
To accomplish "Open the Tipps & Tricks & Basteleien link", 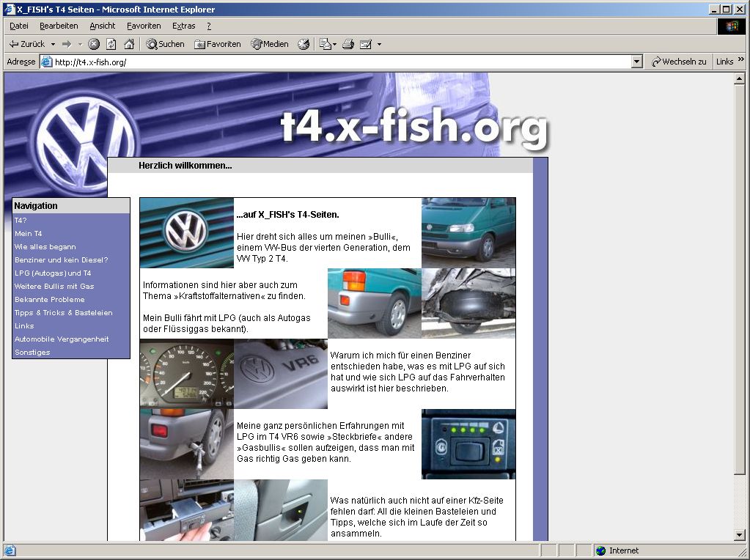I will [63, 312].
